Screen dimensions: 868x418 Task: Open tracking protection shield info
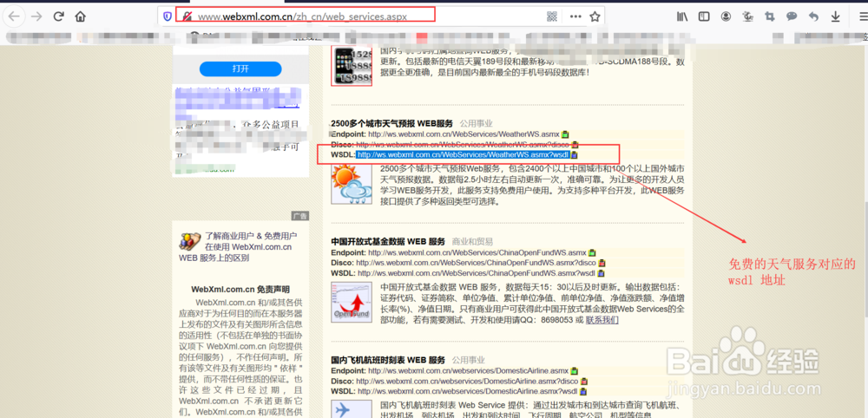click(168, 16)
